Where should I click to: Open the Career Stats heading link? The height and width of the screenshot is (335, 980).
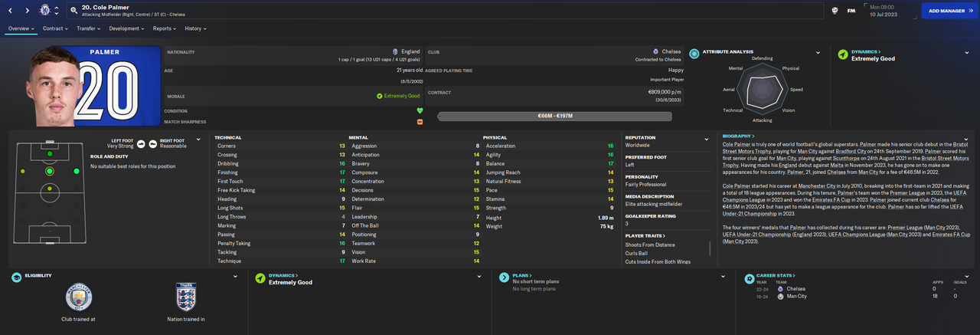pos(776,275)
